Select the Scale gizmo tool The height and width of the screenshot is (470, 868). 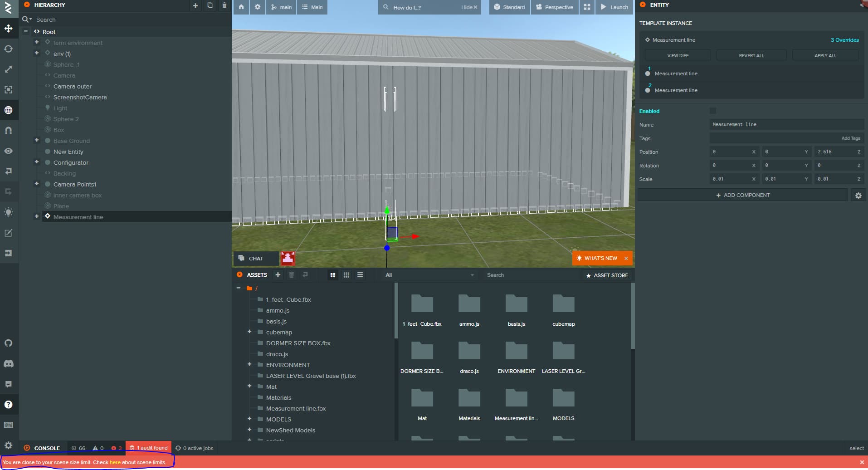tap(9, 69)
